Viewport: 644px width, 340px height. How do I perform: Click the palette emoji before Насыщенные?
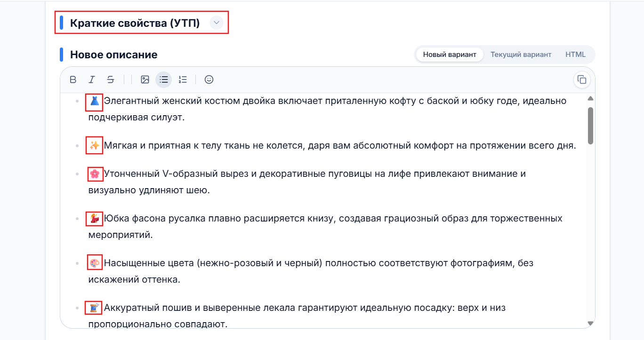tap(94, 263)
